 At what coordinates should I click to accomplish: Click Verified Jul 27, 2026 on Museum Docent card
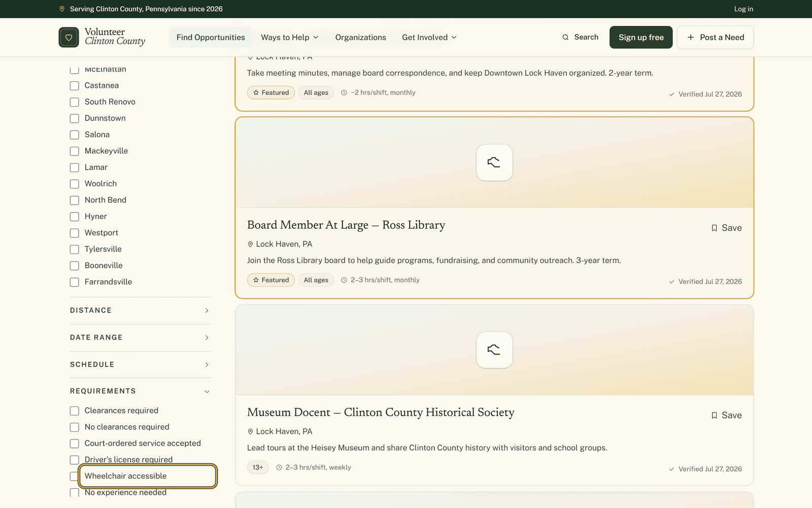pos(710,469)
